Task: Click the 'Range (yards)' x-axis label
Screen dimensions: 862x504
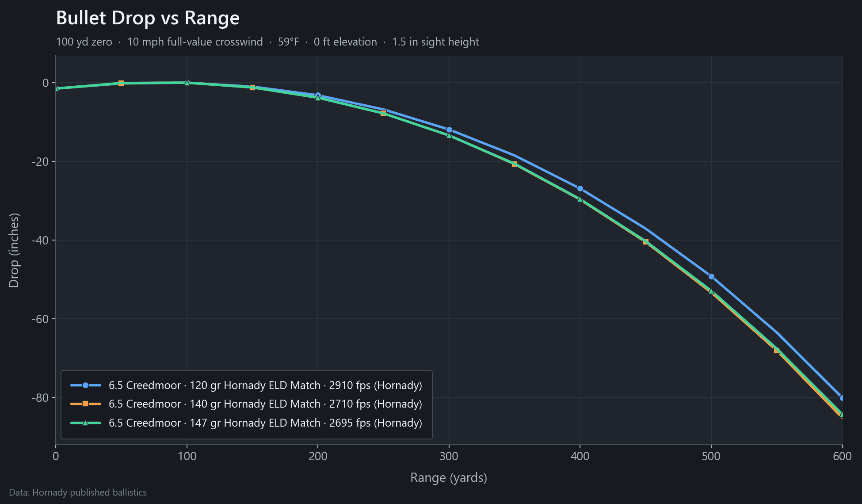Action: pos(449,477)
